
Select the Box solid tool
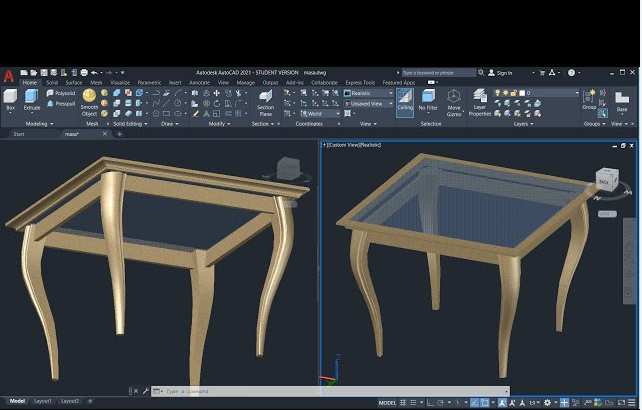(10, 100)
